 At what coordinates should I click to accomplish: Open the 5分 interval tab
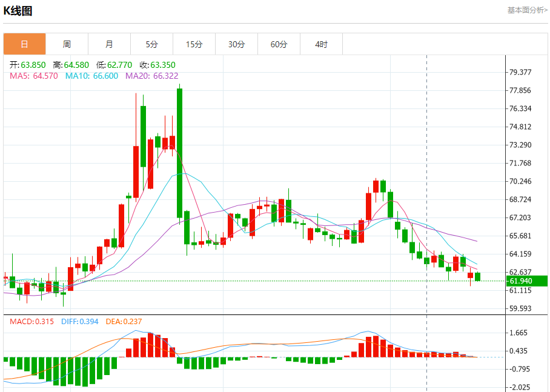click(x=152, y=44)
